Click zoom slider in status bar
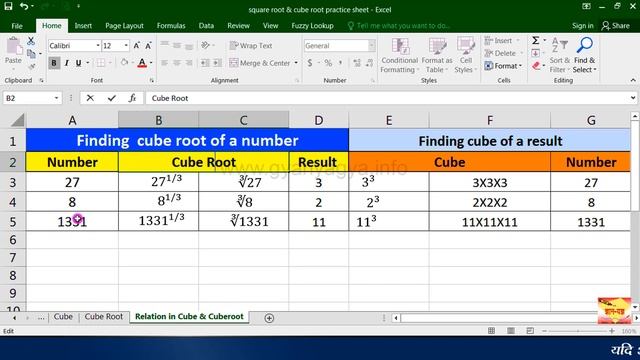640x360 pixels. point(578,331)
